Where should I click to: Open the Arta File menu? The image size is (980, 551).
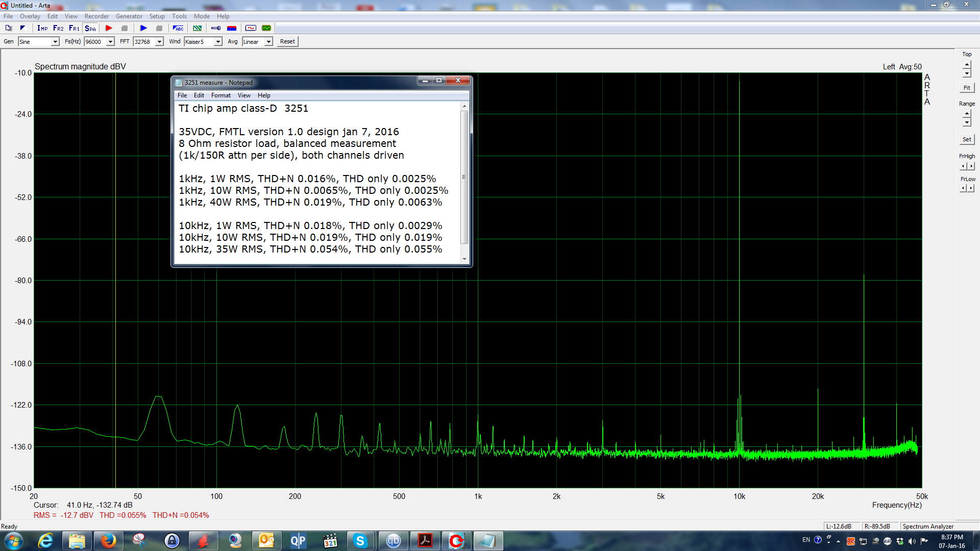click(8, 16)
